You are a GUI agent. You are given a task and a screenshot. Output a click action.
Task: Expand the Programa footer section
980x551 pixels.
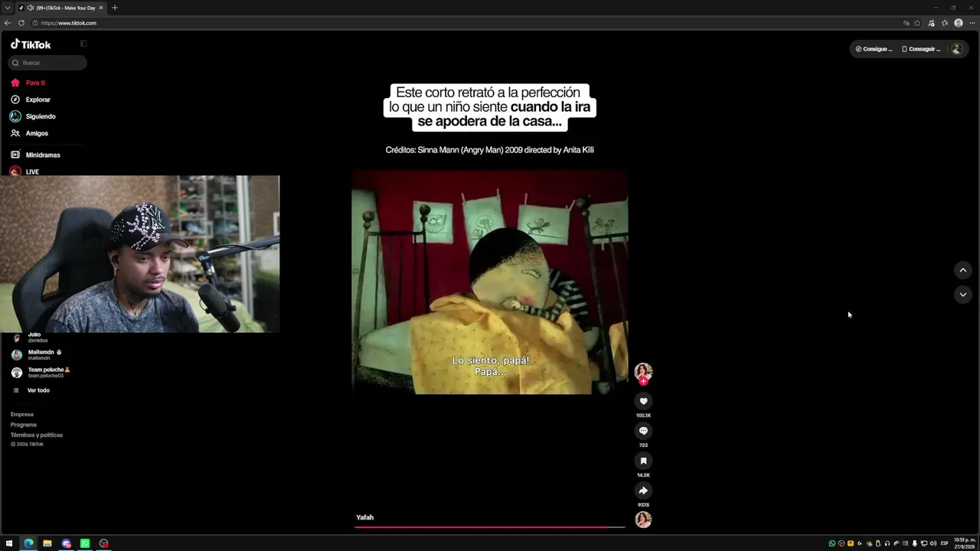(x=24, y=425)
